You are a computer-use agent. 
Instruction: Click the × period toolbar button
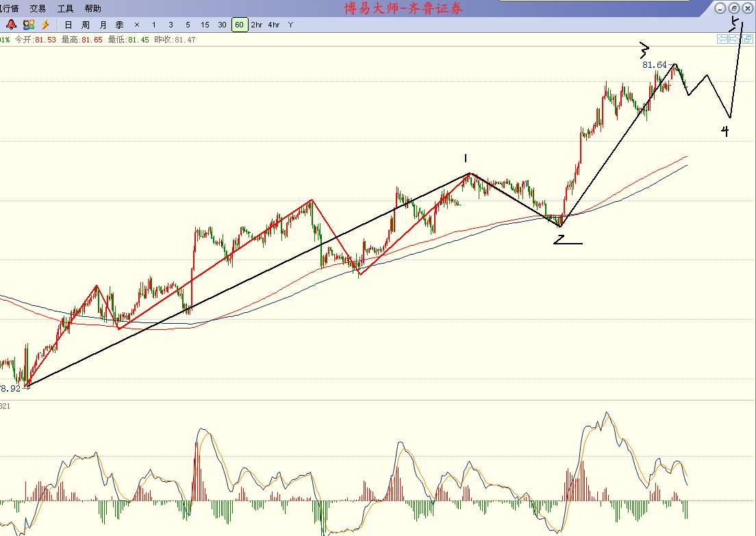[x=137, y=25]
